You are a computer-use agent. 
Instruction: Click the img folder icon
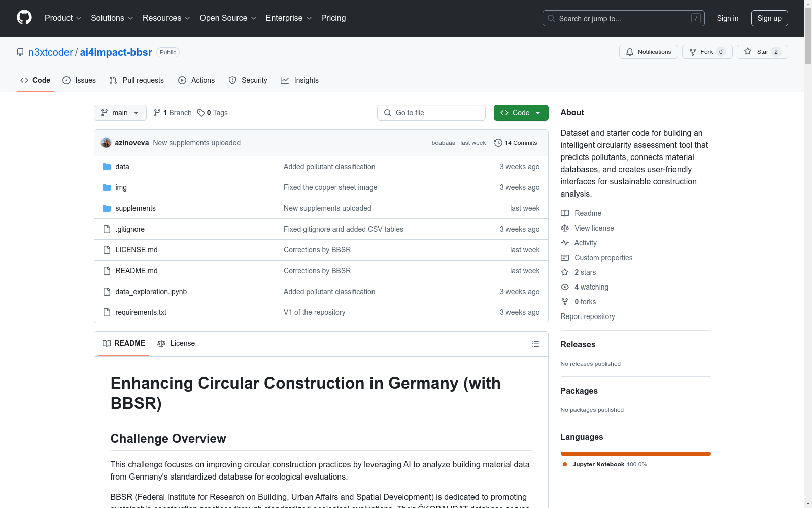pyautogui.click(x=107, y=187)
